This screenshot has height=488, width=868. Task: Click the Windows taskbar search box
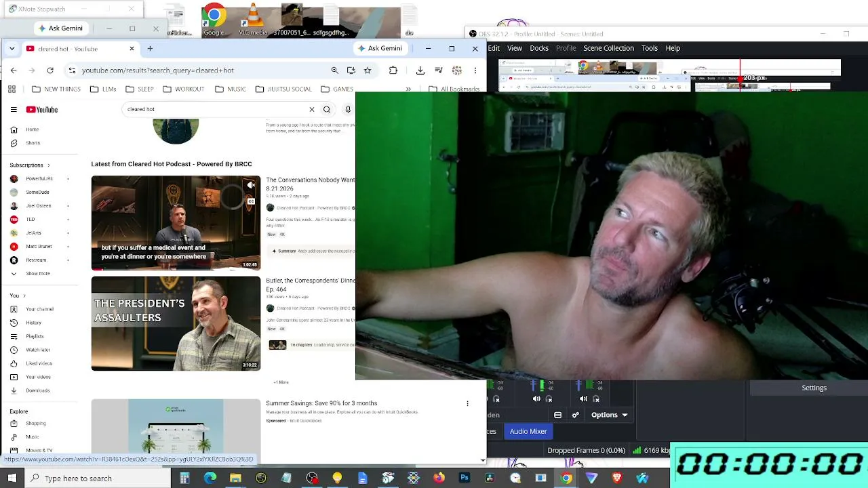(x=98, y=479)
